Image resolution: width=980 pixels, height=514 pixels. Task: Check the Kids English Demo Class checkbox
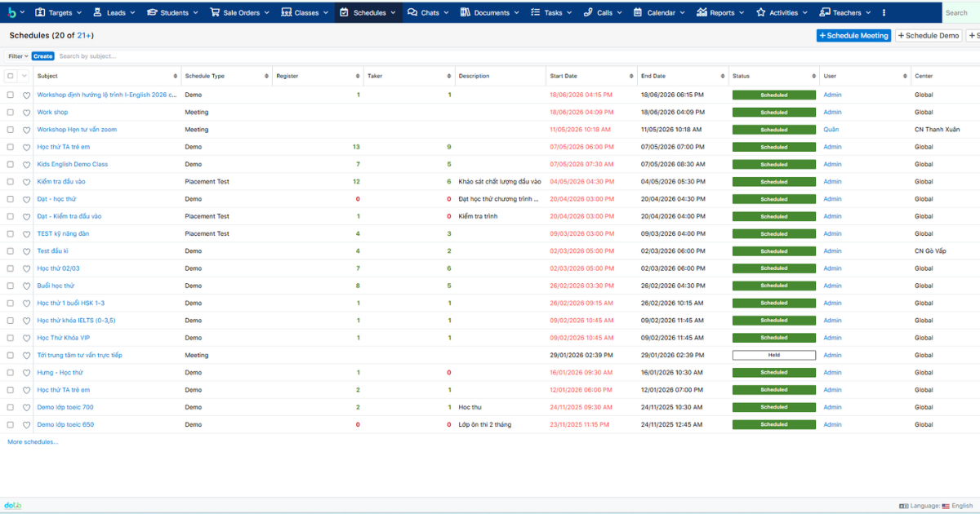(x=11, y=165)
